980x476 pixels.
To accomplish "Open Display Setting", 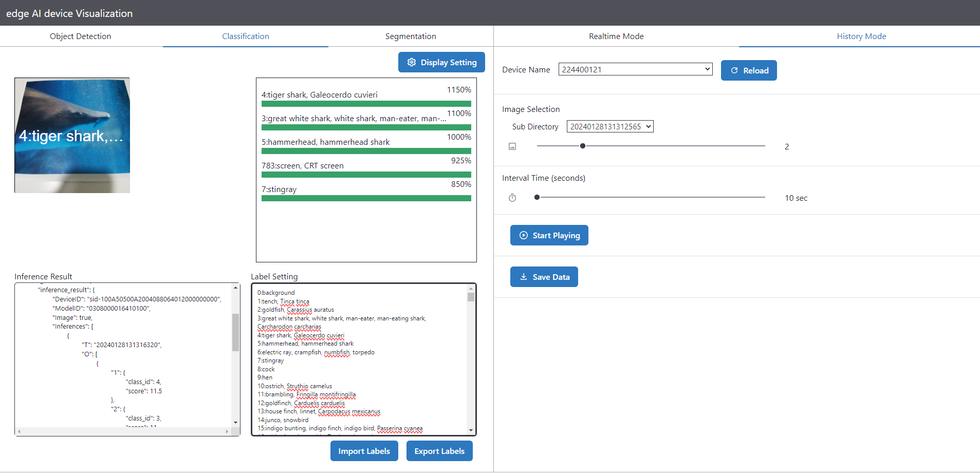I will coord(441,62).
